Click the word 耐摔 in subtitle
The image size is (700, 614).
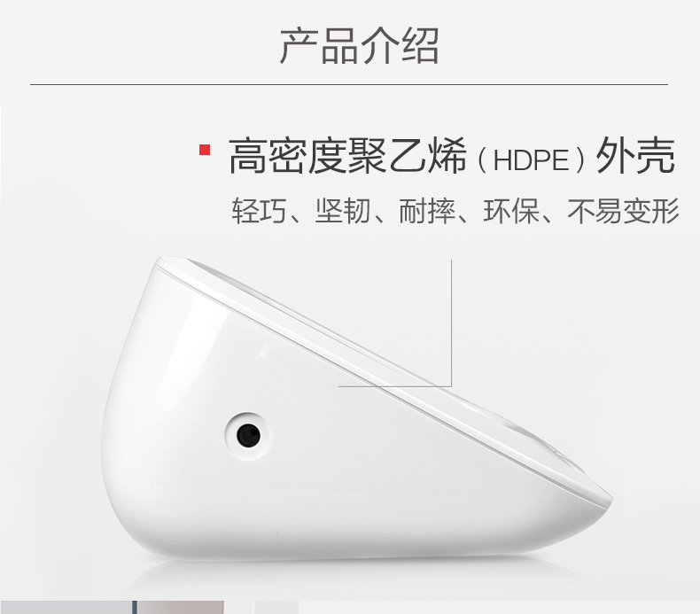coord(427,211)
